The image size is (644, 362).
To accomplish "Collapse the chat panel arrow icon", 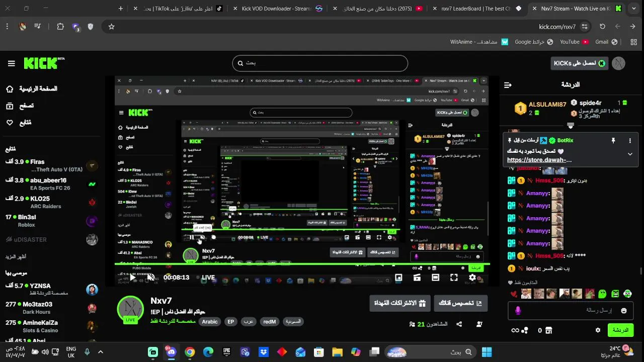I will point(508,85).
